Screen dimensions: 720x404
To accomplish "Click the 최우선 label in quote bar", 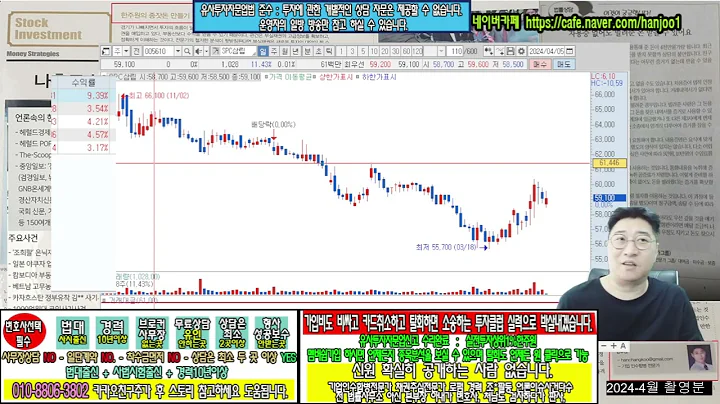I will click(354, 64).
